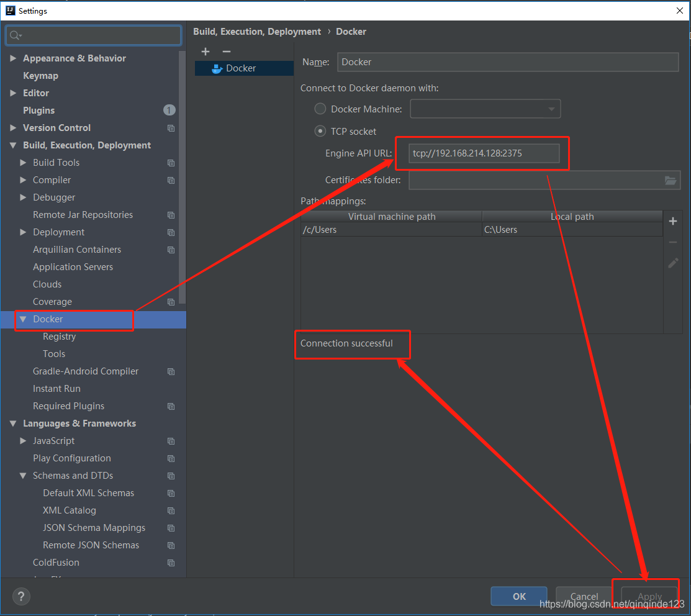Screen dimensions: 691x616
Task: Click OK to save settings
Action: [x=519, y=596]
